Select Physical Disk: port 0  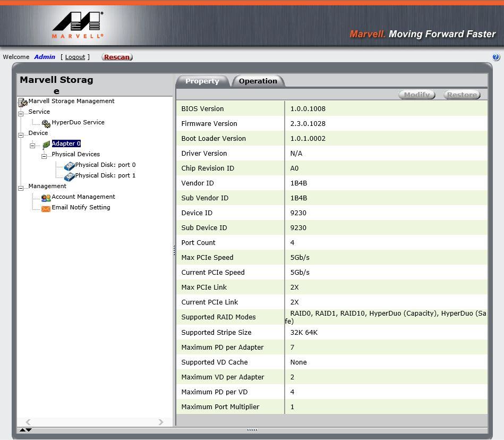pyautogui.click(x=106, y=165)
